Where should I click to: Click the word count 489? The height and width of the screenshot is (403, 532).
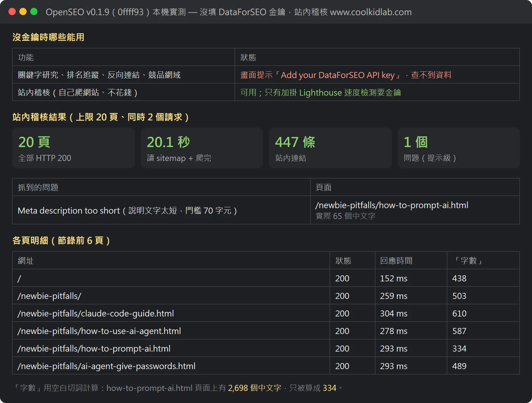pos(459,366)
